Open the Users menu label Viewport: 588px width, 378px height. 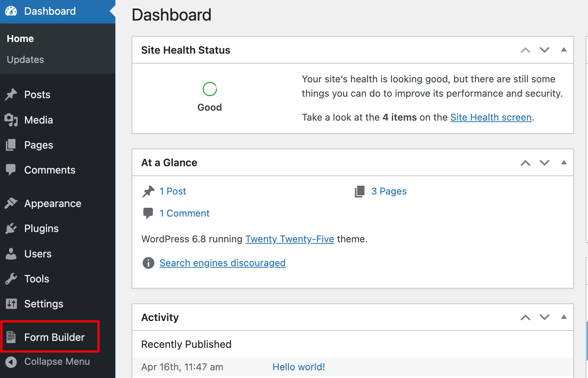coord(38,254)
